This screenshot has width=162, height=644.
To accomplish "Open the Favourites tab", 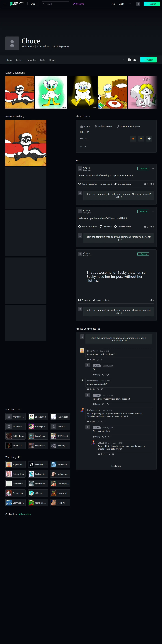I will pyautogui.click(x=31, y=60).
